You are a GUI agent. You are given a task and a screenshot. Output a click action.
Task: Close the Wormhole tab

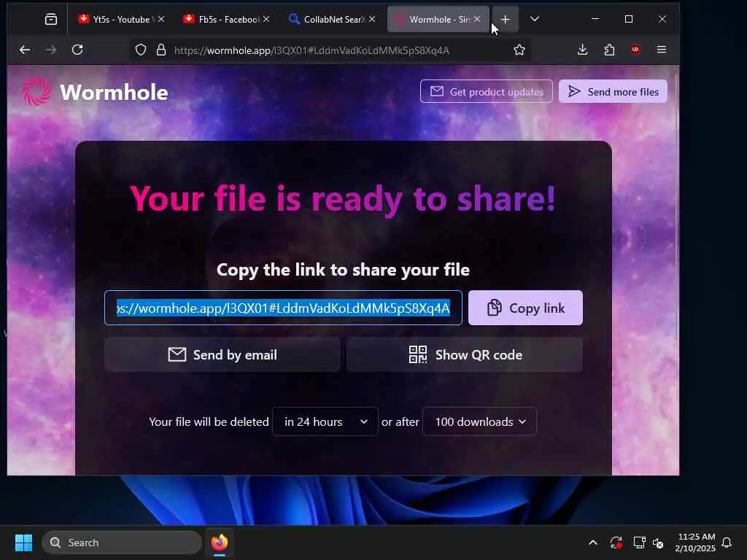[477, 19]
